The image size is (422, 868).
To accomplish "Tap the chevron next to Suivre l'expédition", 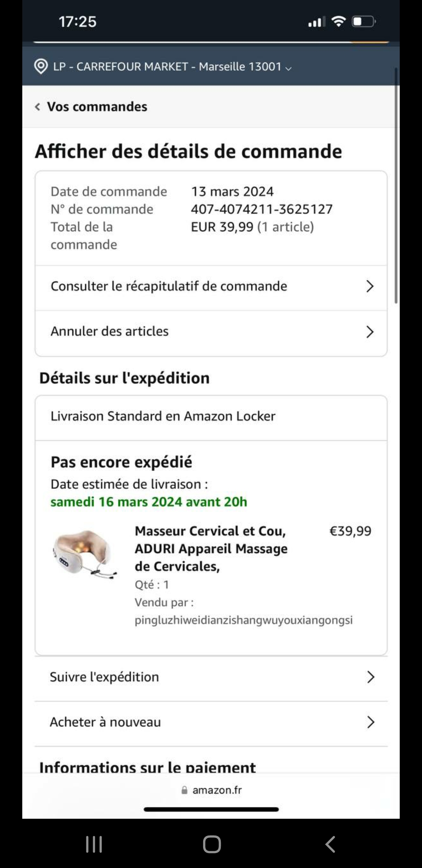I will click(x=370, y=677).
